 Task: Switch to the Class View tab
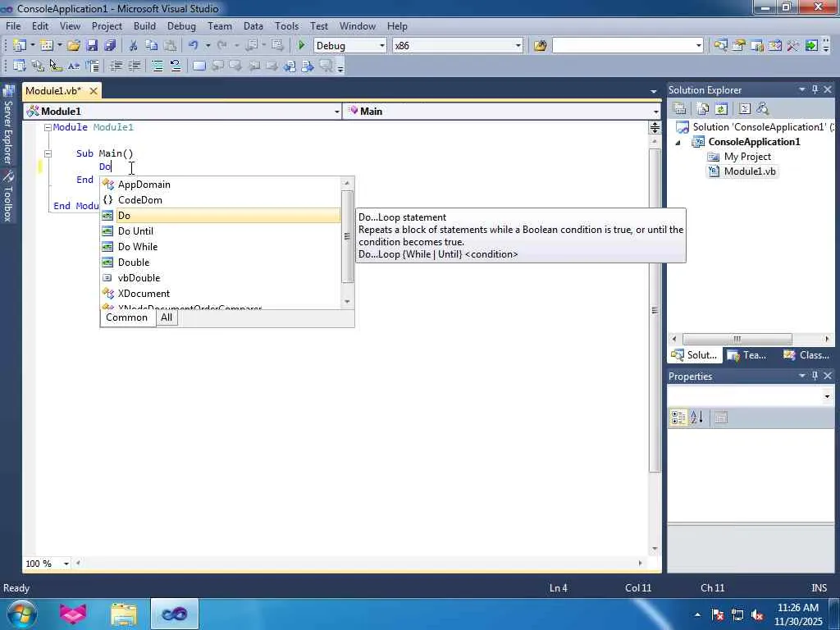[x=806, y=355]
